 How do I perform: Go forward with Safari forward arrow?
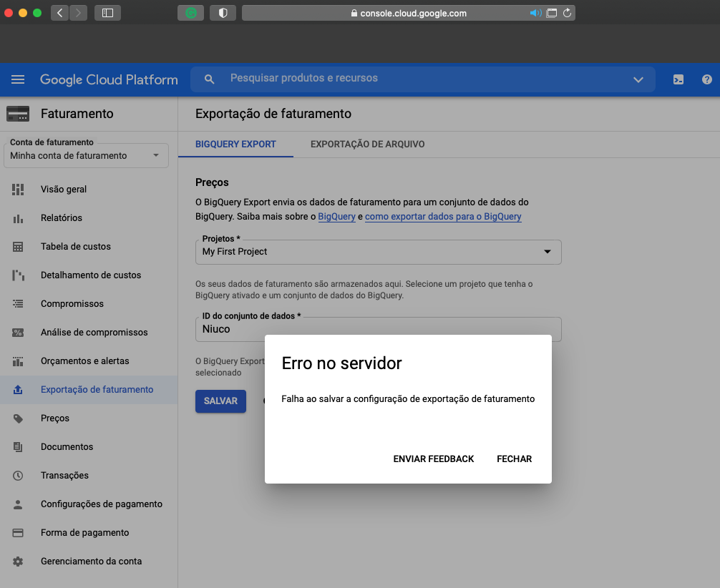pyautogui.click(x=79, y=13)
